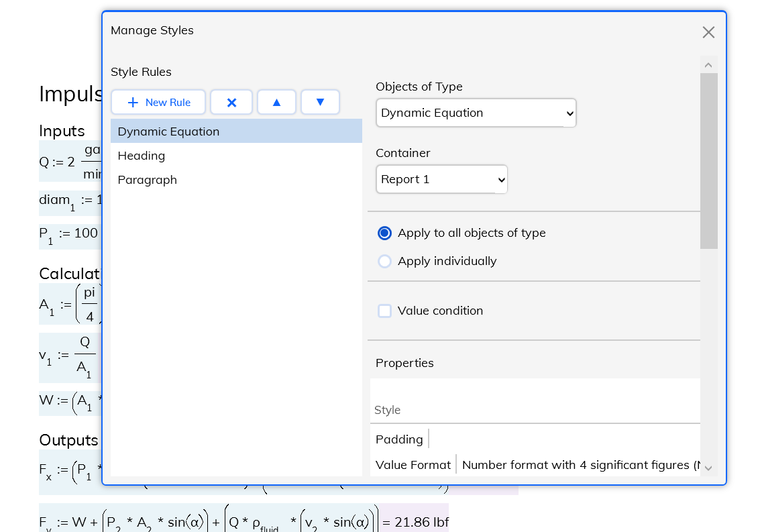
Task: Move rule down with down arrow
Action: 320,103
